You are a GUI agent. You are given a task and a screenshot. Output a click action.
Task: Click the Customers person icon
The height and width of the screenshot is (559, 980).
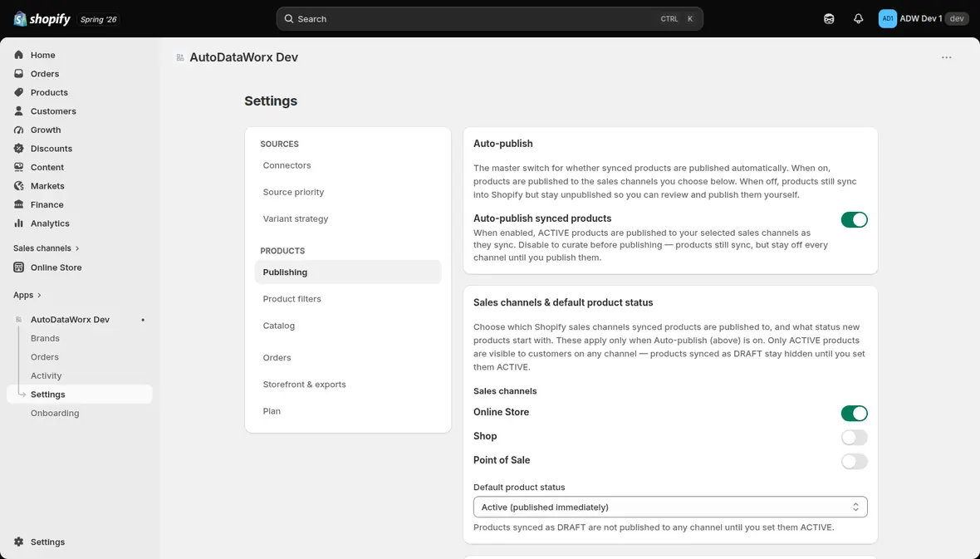(19, 111)
